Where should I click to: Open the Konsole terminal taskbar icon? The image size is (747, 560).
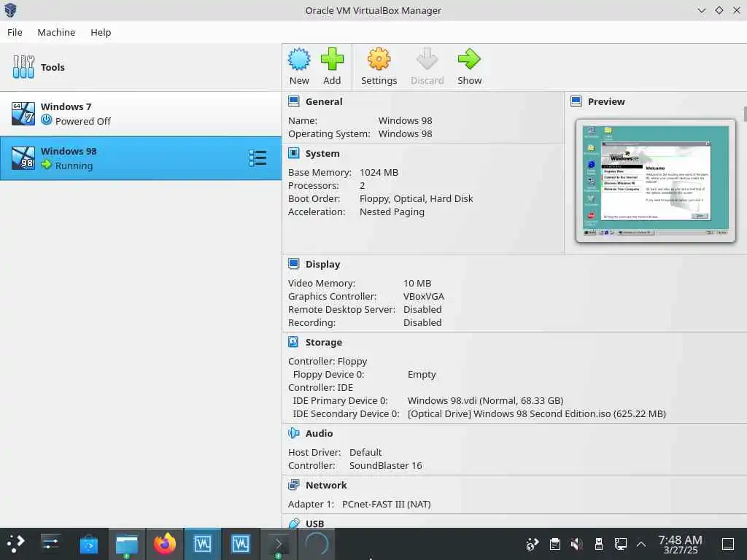pyautogui.click(x=278, y=544)
